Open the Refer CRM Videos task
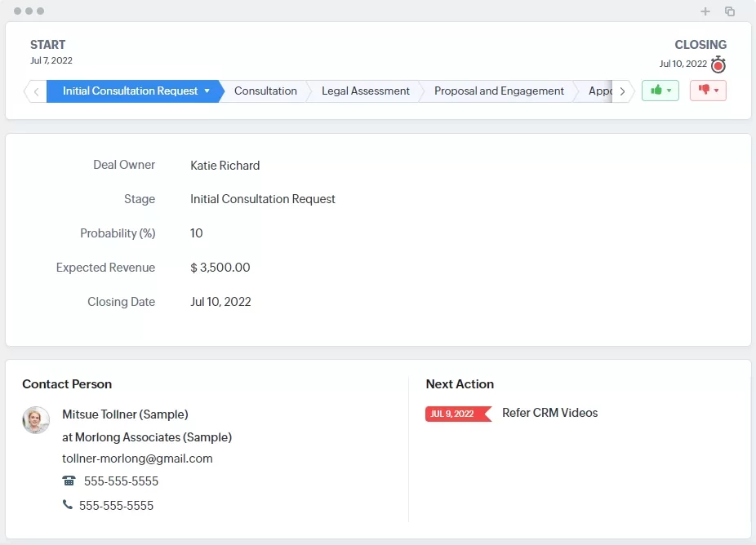This screenshot has width=756, height=545. (x=549, y=413)
